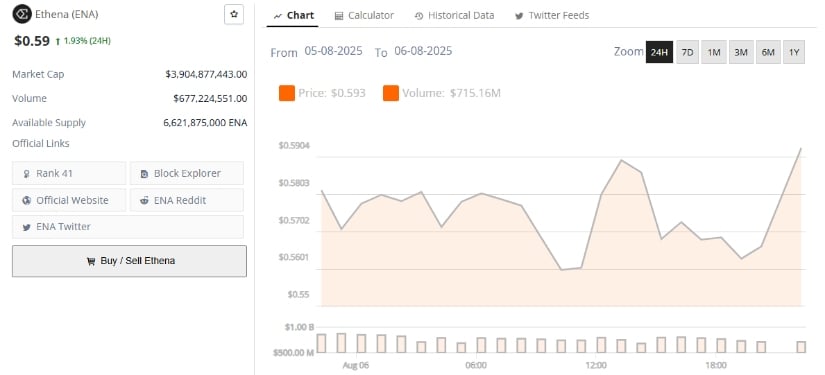Switch to the Calculator tab
Image resolution: width=825 pixels, height=375 pixels.
coord(364,16)
